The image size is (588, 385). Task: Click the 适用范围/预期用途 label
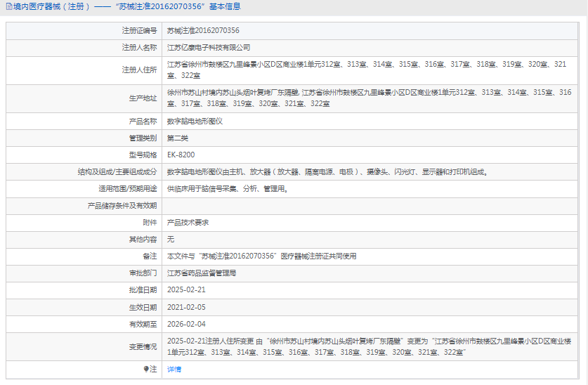click(x=128, y=188)
